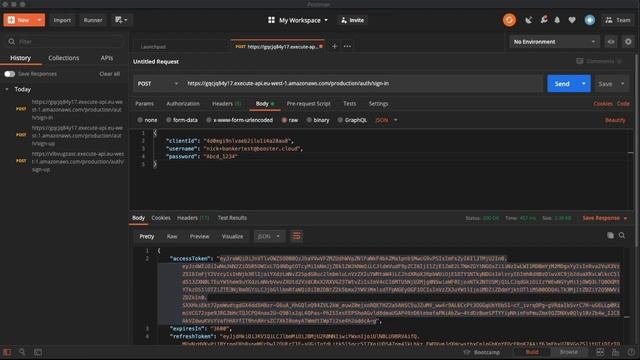Click Beautify for the request body

(615, 120)
